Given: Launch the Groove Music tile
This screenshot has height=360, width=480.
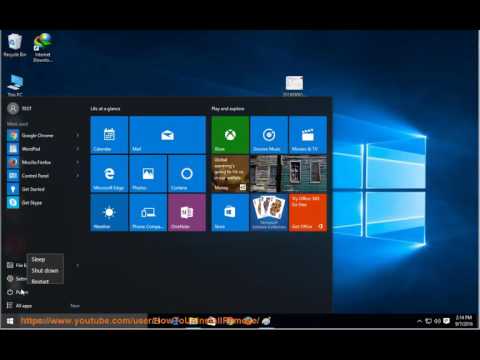Looking at the screenshot, I should pos(269,135).
